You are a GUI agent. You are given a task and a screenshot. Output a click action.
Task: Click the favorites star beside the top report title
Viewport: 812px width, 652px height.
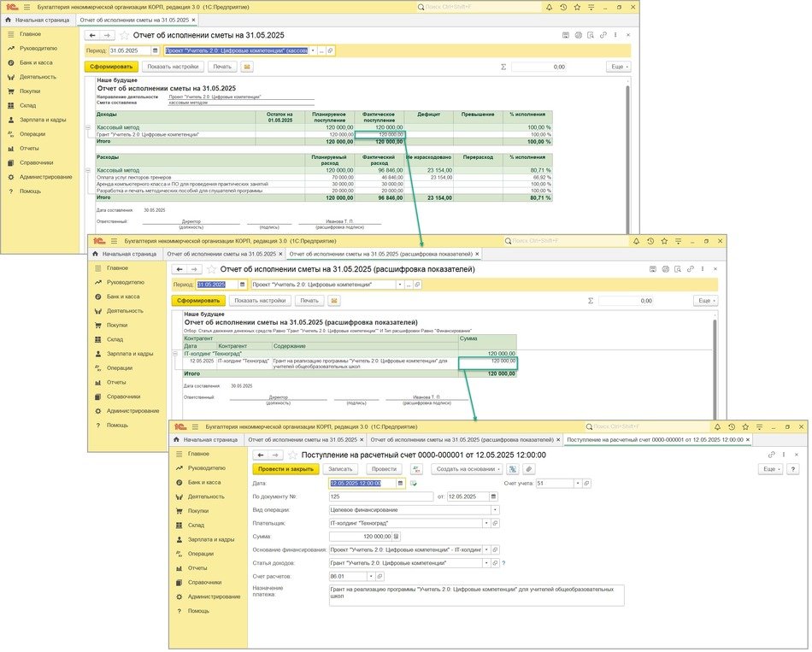(124, 36)
